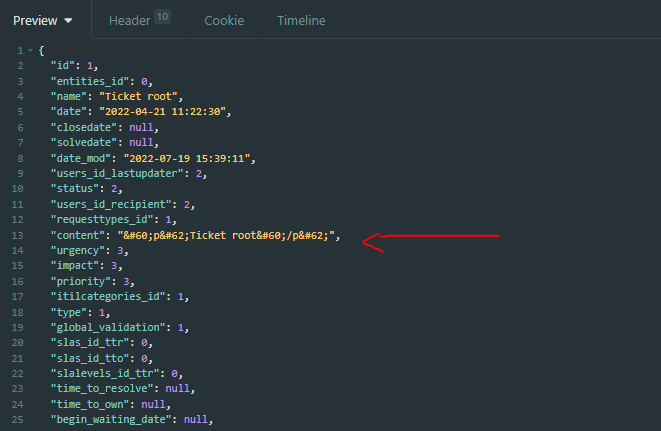Select the "date_mod" key
The image size is (661, 431).
[81, 159]
